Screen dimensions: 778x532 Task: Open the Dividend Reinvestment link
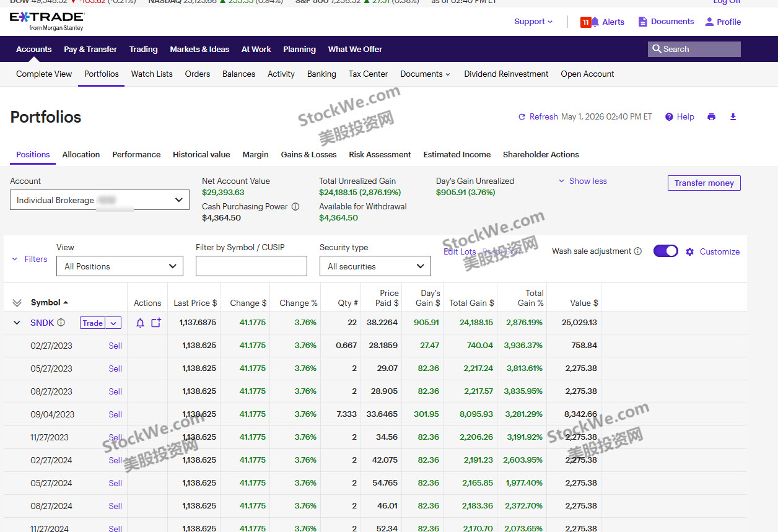506,74
